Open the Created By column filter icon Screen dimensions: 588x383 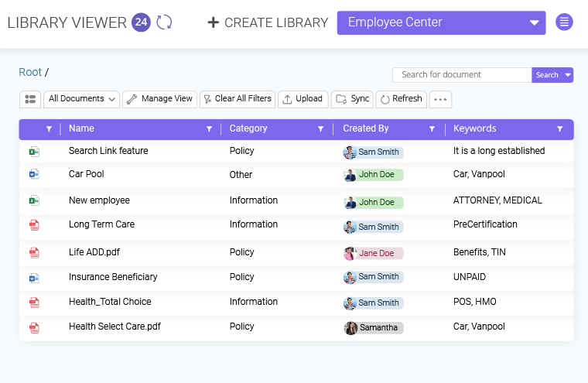point(432,129)
